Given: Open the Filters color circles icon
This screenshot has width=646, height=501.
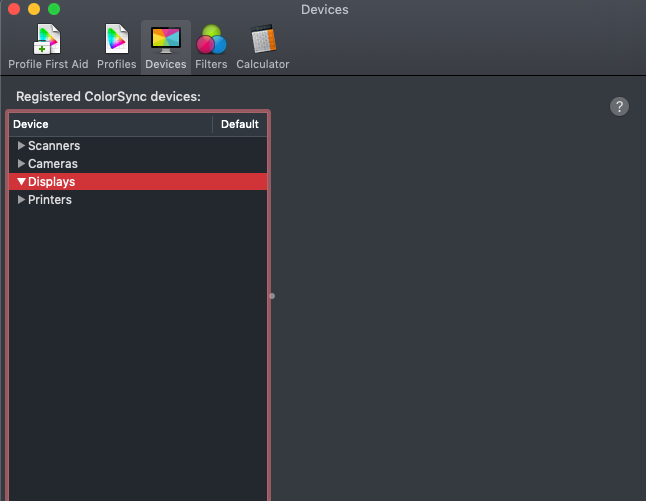Looking at the screenshot, I should tap(211, 40).
